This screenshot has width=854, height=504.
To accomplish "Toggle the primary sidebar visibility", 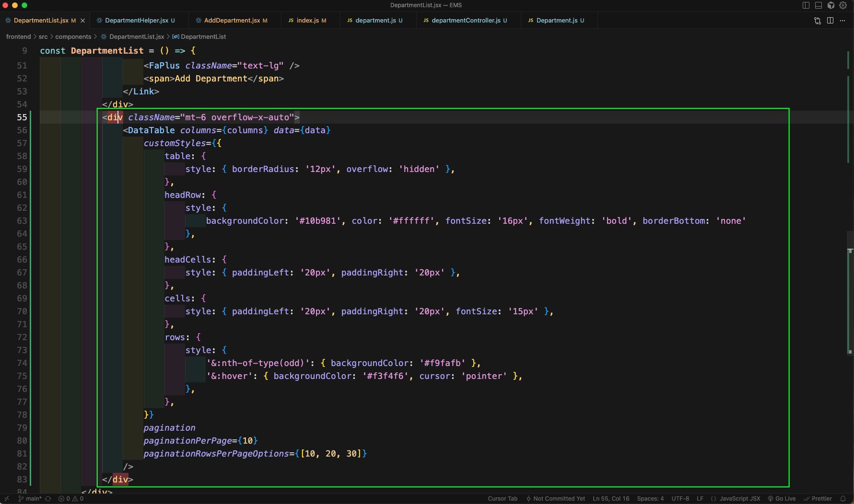I will (806, 5).
